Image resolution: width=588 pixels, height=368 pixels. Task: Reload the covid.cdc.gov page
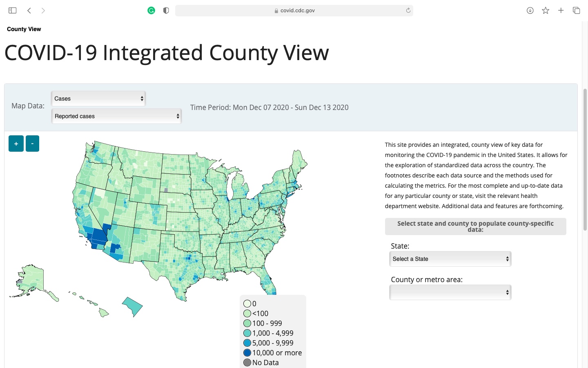tap(408, 10)
